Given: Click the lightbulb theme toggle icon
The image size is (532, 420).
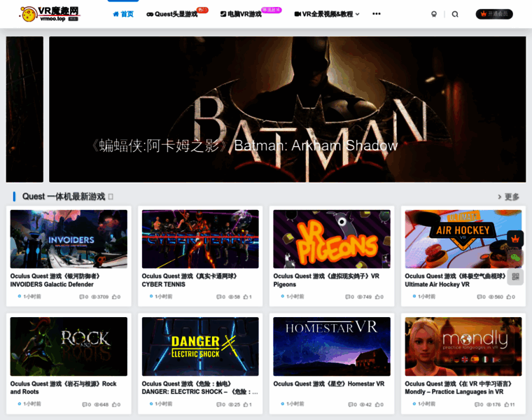Looking at the screenshot, I should tap(434, 14).
